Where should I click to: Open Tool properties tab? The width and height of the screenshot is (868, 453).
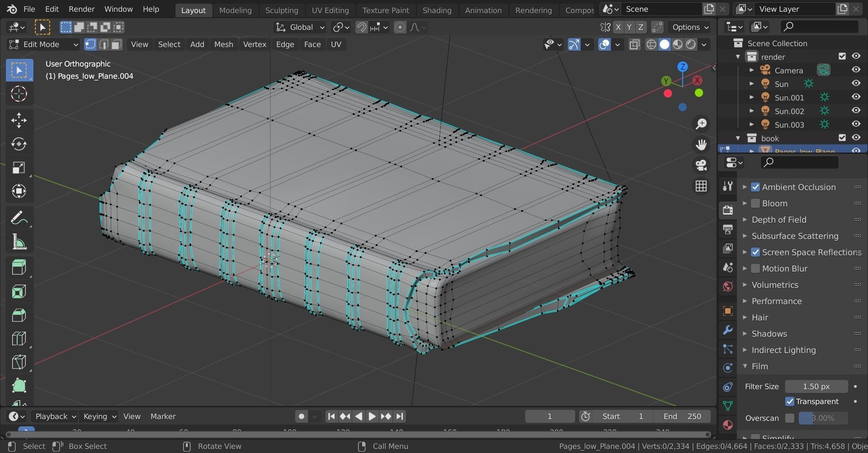click(728, 186)
